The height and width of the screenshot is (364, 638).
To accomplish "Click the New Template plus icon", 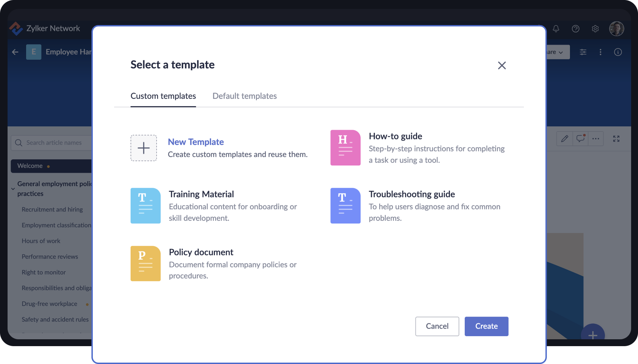I will pos(144,148).
